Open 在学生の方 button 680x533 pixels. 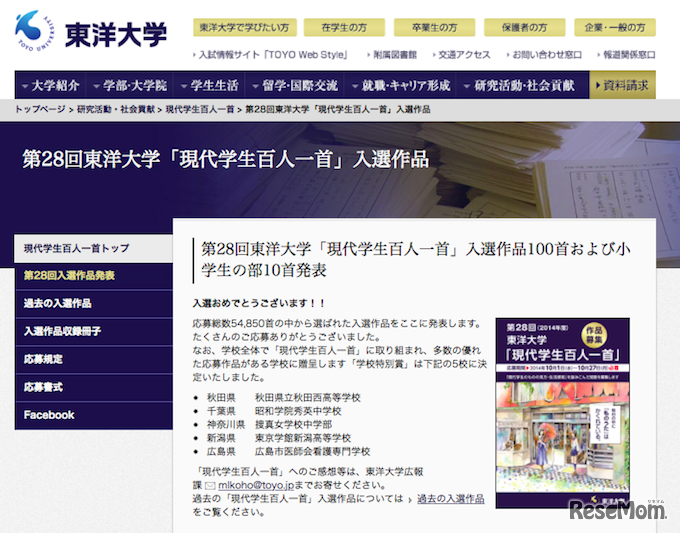point(344,28)
